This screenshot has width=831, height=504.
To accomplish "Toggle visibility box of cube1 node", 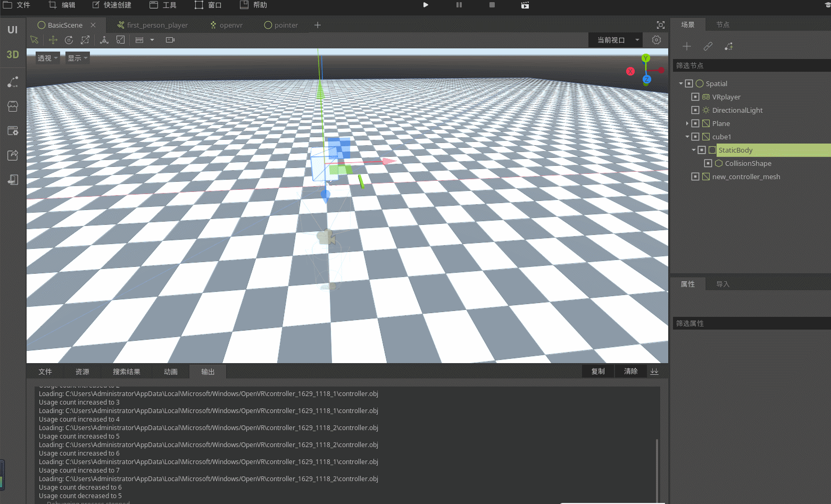I will tap(695, 137).
